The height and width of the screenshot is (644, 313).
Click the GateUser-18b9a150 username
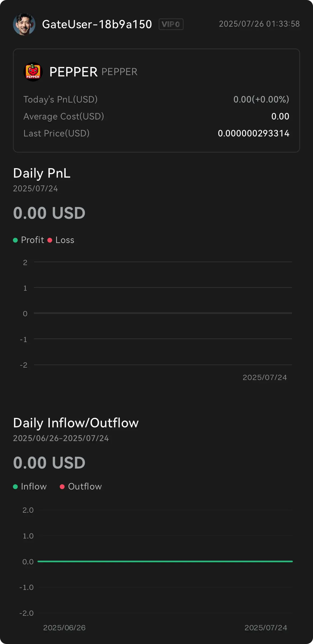click(x=97, y=24)
